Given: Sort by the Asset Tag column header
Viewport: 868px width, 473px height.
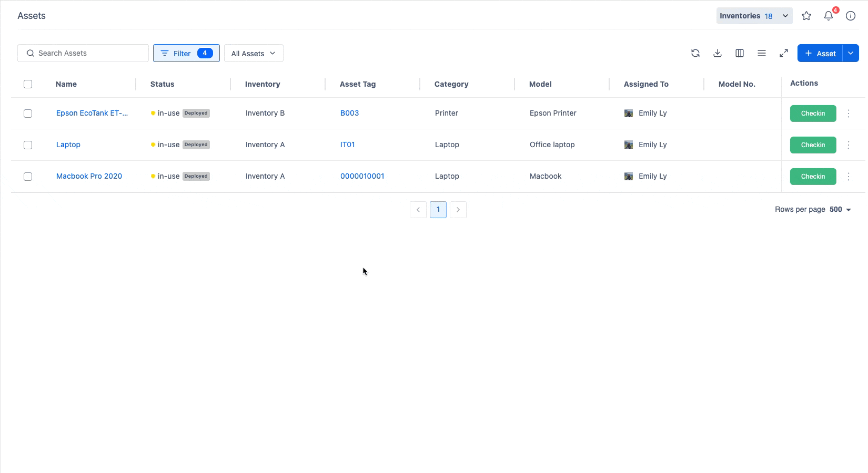Looking at the screenshot, I should pyautogui.click(x=358, y=84).
